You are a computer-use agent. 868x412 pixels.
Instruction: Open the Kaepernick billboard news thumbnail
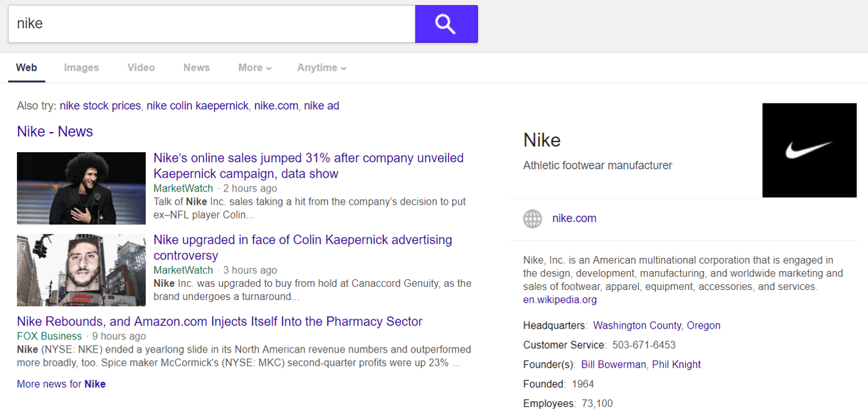(x=81, y=270)
